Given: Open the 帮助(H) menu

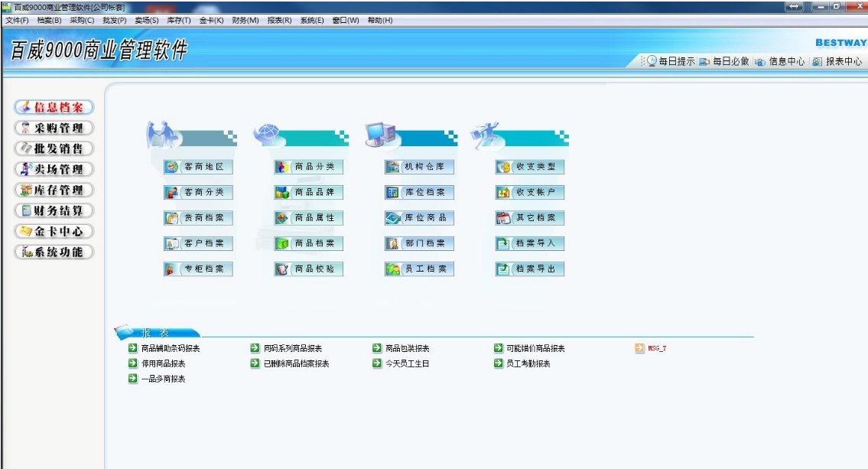Looking at the screenshot, I should (x=380, y=21).
